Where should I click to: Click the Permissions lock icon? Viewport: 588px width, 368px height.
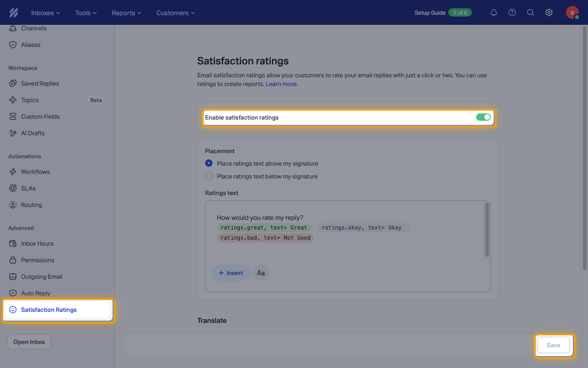(13, 260)
